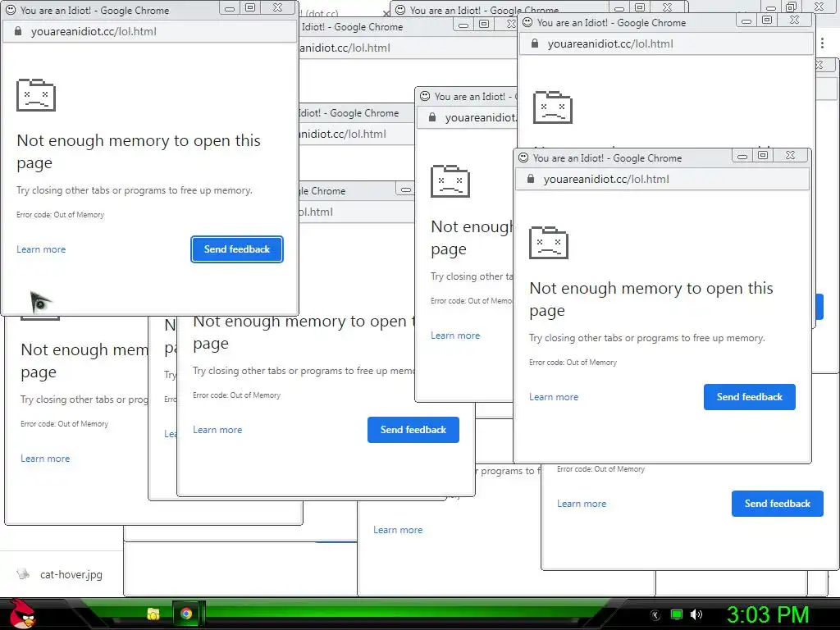Click the partially hidden anidiot.cc/lol.html address bar
840x630 pixels.
tap(407, 48)
